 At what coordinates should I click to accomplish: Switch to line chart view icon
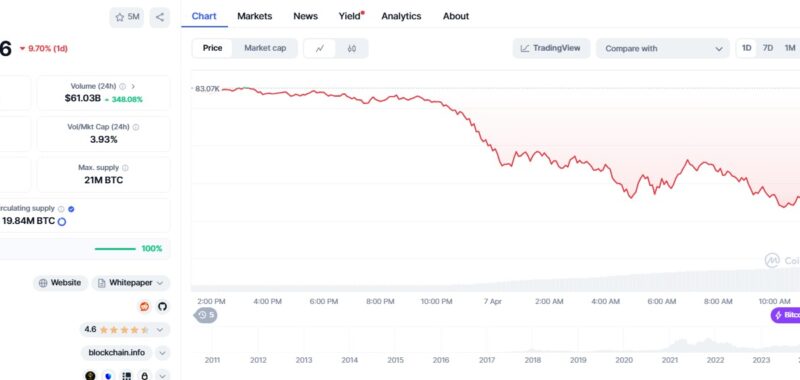pos(320,48)
